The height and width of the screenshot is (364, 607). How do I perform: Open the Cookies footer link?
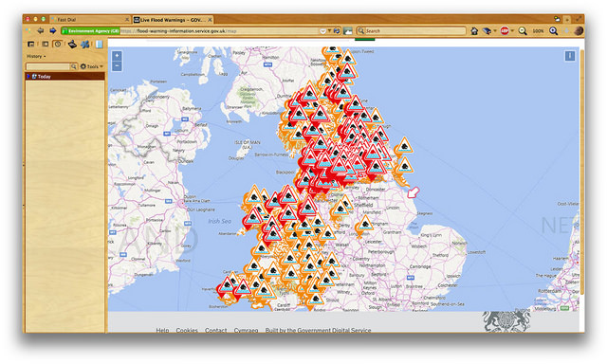[x=187, y=330]
